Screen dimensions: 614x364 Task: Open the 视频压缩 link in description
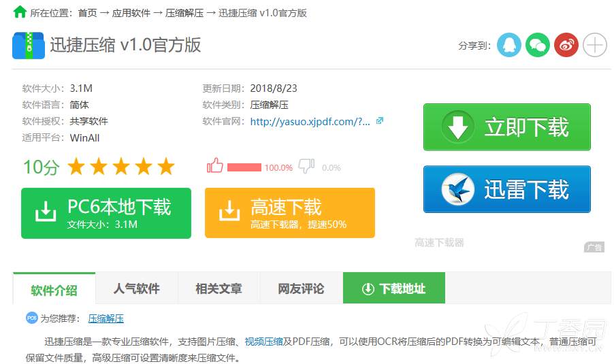click(263, 342)
